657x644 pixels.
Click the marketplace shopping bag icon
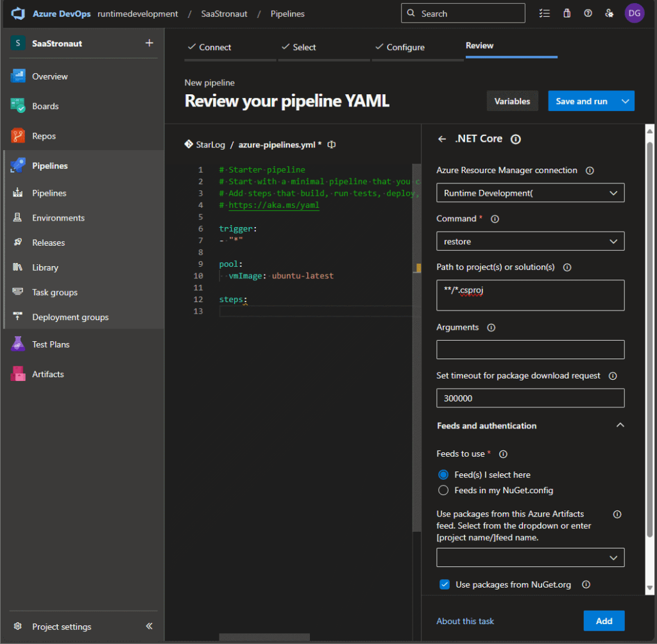pyautogui.click(x=567, y=13)
